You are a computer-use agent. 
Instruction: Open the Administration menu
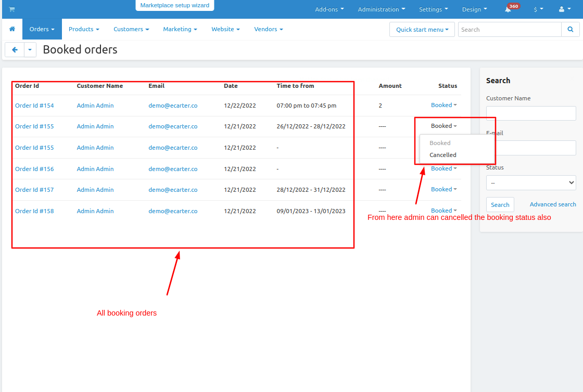(x=381, y=9)
